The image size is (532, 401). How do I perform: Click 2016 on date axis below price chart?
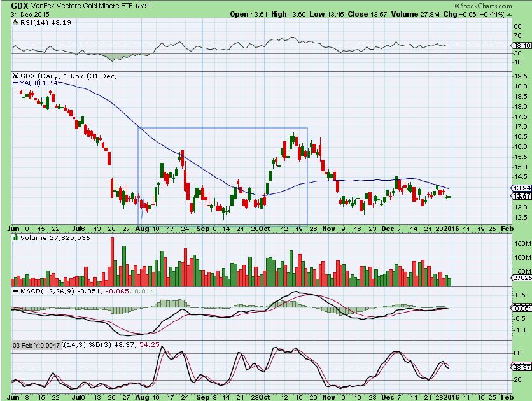click(x=452, y=229)
